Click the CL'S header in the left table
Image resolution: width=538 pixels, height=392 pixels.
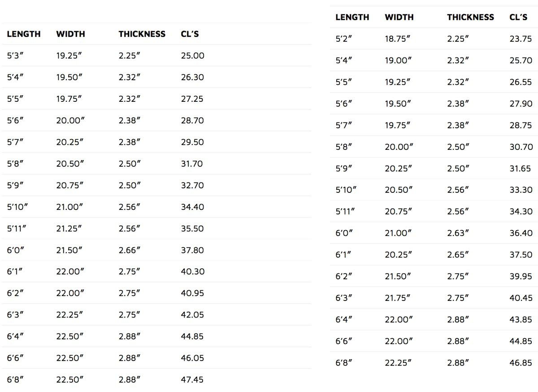pyautogui.click(x=190, y=34)
